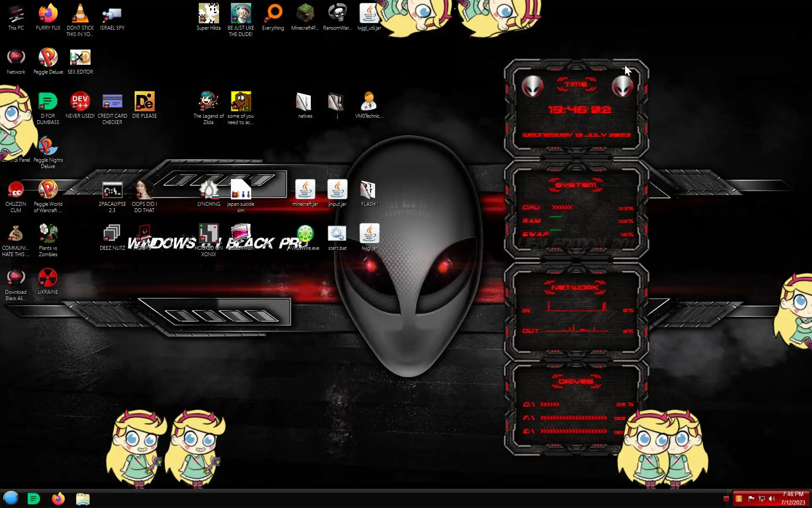The width and height of the screenshot is (812, 508).
Task: Click the DRIVES widget header
Action: (x=576, y=381)
